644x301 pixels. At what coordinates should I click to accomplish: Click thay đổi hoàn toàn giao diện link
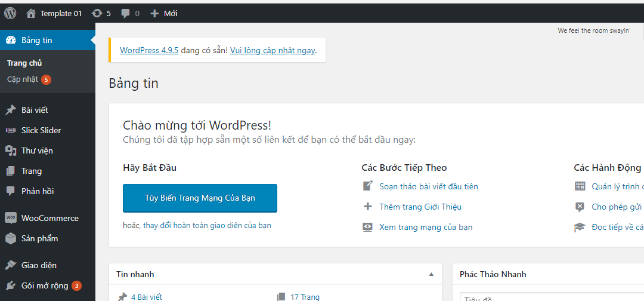[207, 225]
